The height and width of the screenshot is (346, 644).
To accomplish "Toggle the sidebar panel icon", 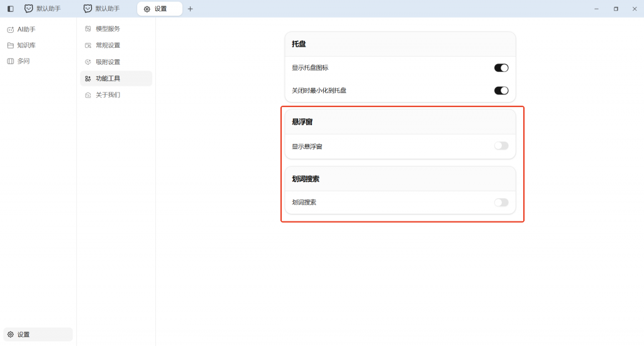I will [x=11, y=9].
